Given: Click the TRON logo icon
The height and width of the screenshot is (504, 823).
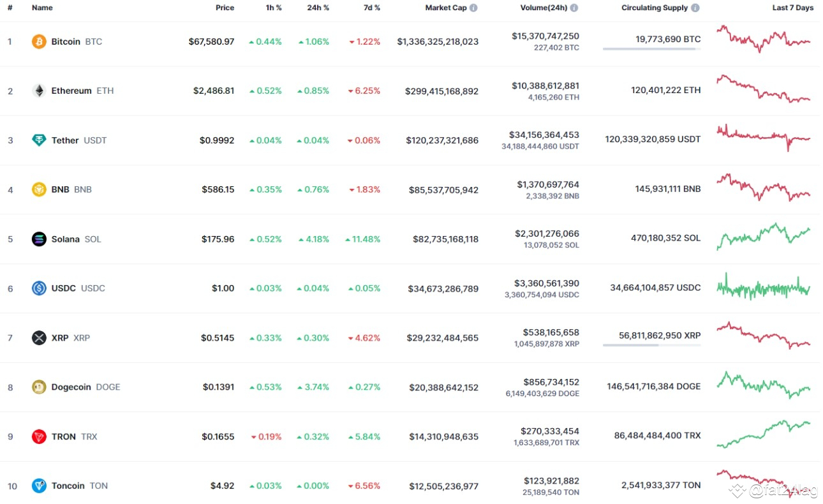Looking at the screenshot, I should [x=39, y=436].
